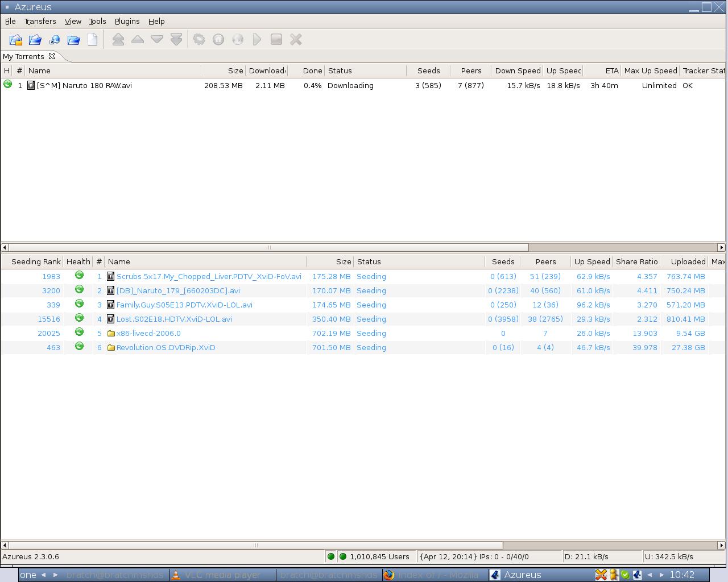The height and width of the screenshot is (582, 728).
Task: Open the File menu
Action: tap(10, 21)
